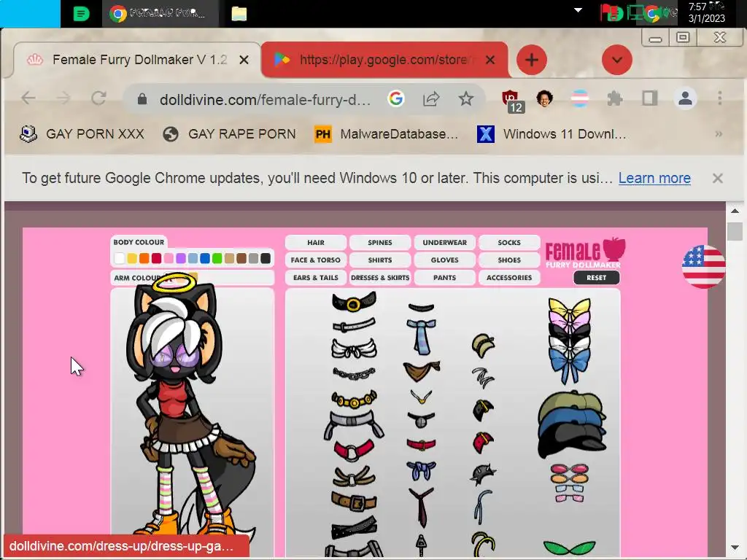Switch to the Google Play store tab
The width and height of the screenshot is (747, 560).
point(384,60)
